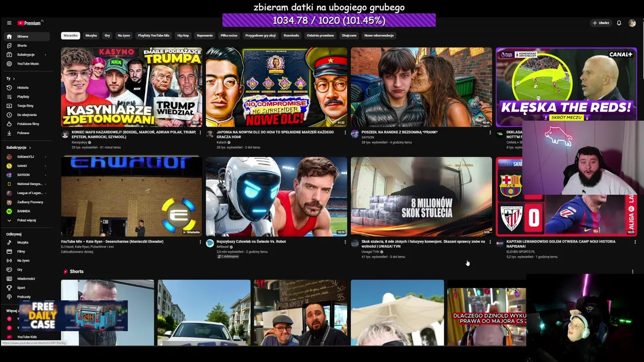Open Polubione filmy in the sidebar
Image resolution: width=644 pixels, height=362 pixels.
(27, 124)
